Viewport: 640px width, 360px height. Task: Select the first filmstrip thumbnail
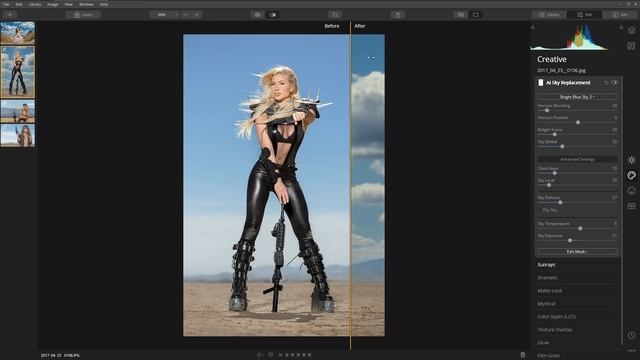(18, 33)
